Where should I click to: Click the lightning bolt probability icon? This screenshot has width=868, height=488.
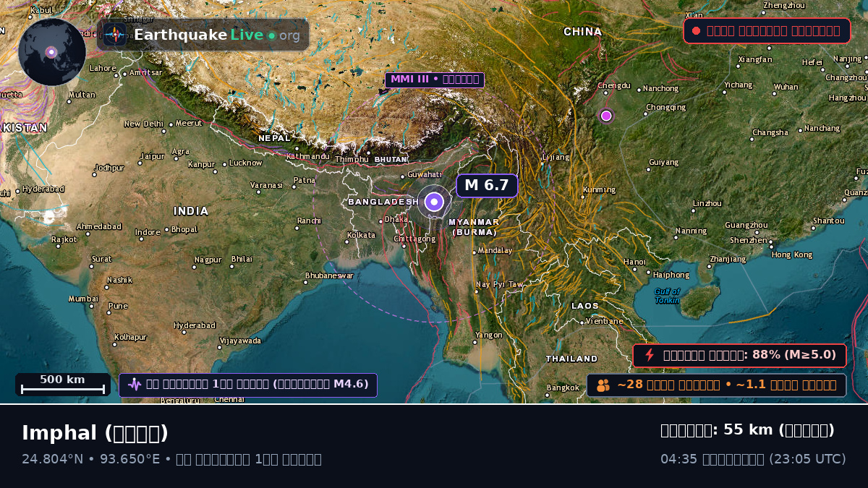(650, 355)
